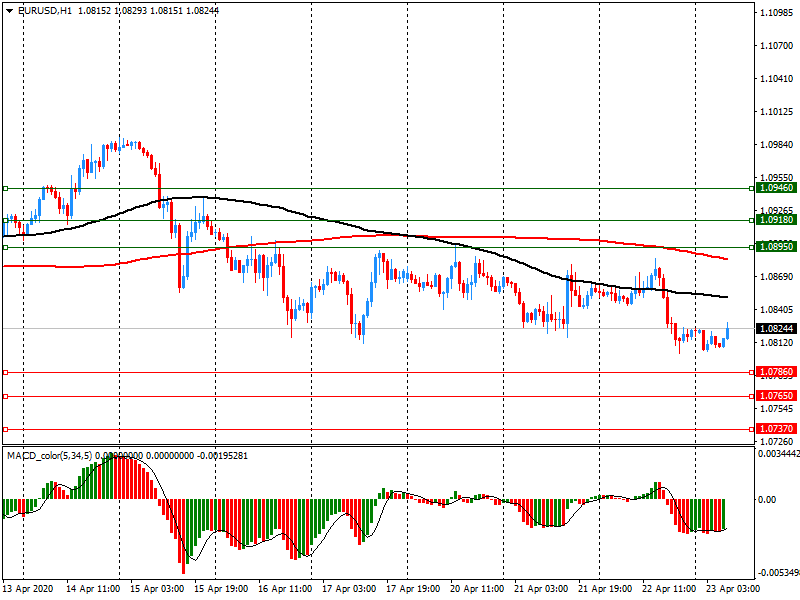
Task: Click the 1.08120 price scale value
Action: [x=777, y=343]
